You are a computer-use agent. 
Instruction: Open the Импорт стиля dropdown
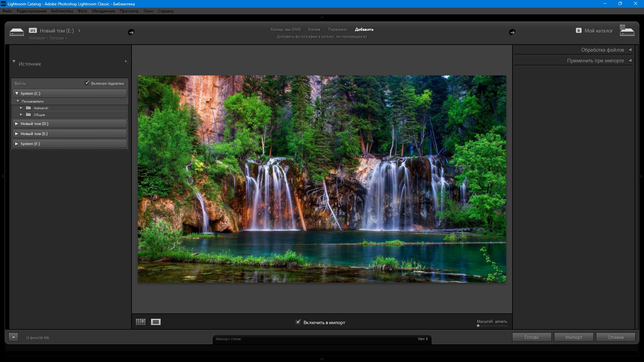pyautogui.click(x=423, y=339)
